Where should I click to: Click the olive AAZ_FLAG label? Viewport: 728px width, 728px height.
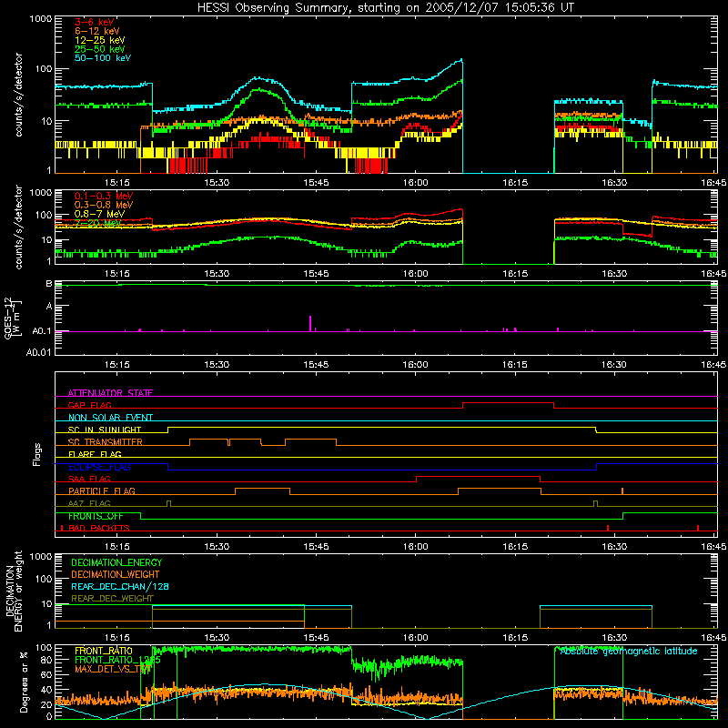pos(89,503)
